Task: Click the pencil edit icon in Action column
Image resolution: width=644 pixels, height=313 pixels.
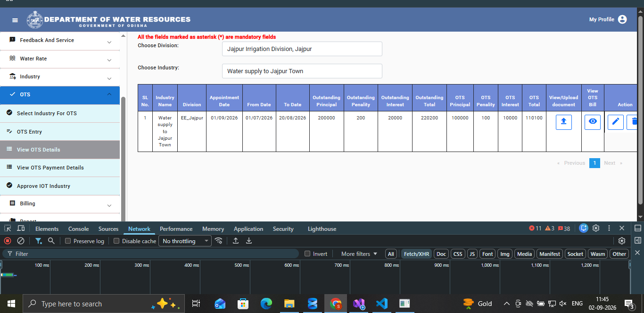Action: (615, 122)
